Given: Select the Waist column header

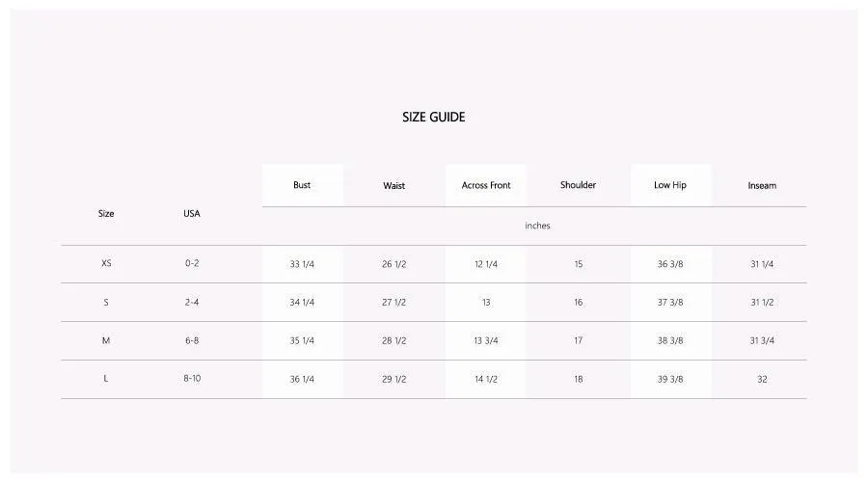Looking at the screenshot, I should coord(393,185).
